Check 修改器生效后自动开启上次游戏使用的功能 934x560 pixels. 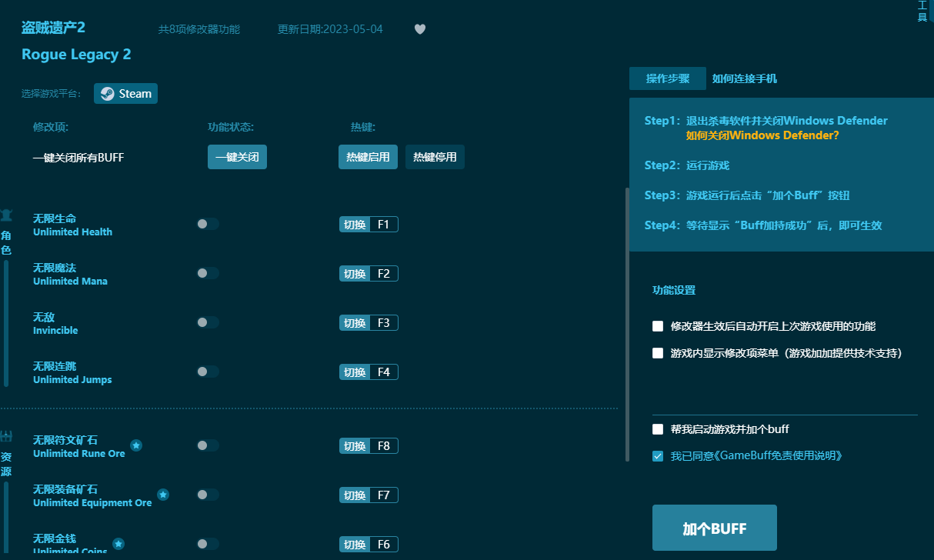click(658, 326)
